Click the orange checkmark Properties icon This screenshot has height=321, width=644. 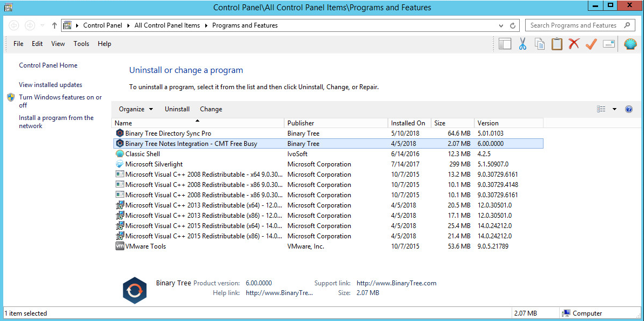591,44
